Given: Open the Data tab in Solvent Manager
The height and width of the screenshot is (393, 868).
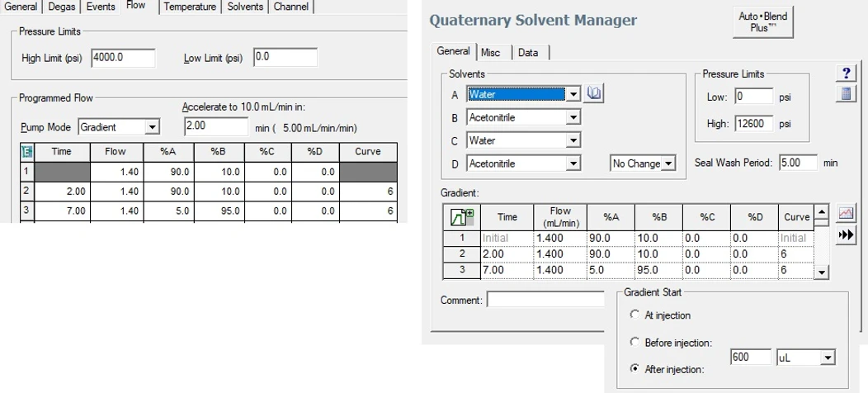Looking at the screenshot, I should click(527, 53).
